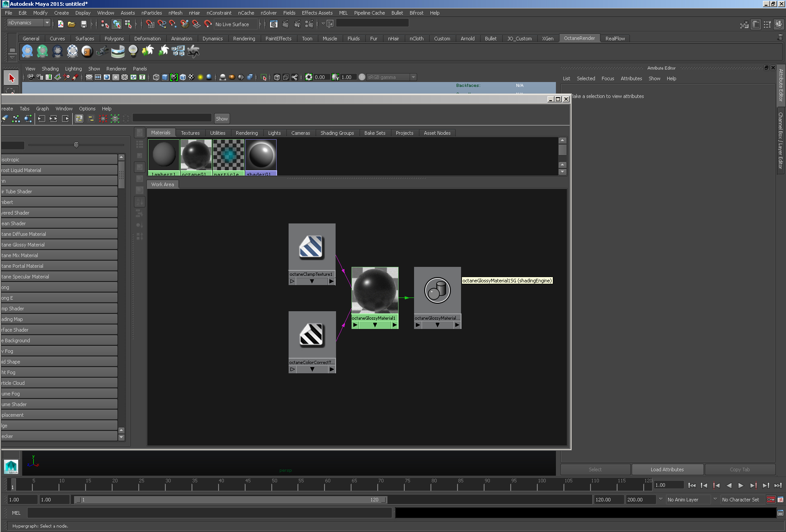Open a scene with the folder icon
Screen dimensions: 786x532
[x=71, y=24]
